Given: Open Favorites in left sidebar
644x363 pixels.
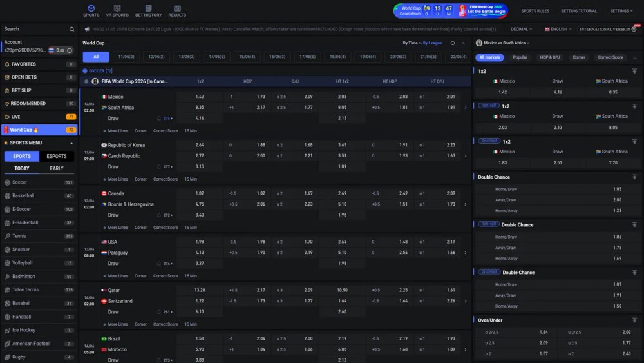Looking at the screenshot, I should 39,64.
